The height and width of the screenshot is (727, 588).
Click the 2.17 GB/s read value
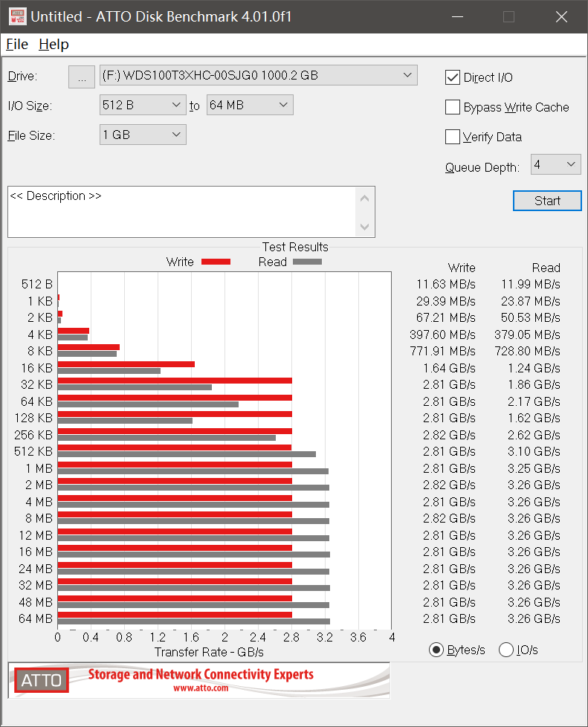534,401
